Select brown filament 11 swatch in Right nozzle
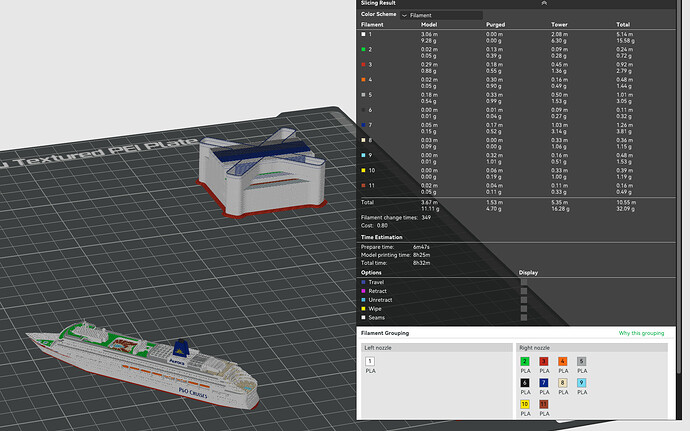 click(x=544, y=404)
